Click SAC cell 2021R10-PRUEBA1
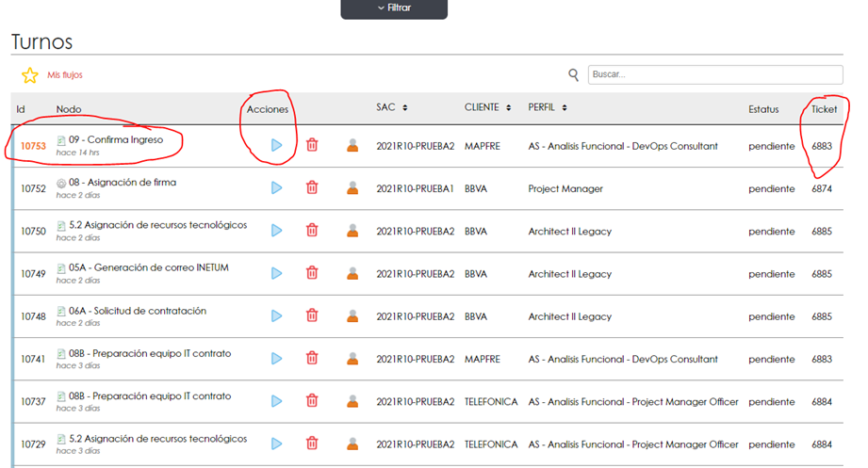This screenshot has width=868, height=468. point(416,188)
